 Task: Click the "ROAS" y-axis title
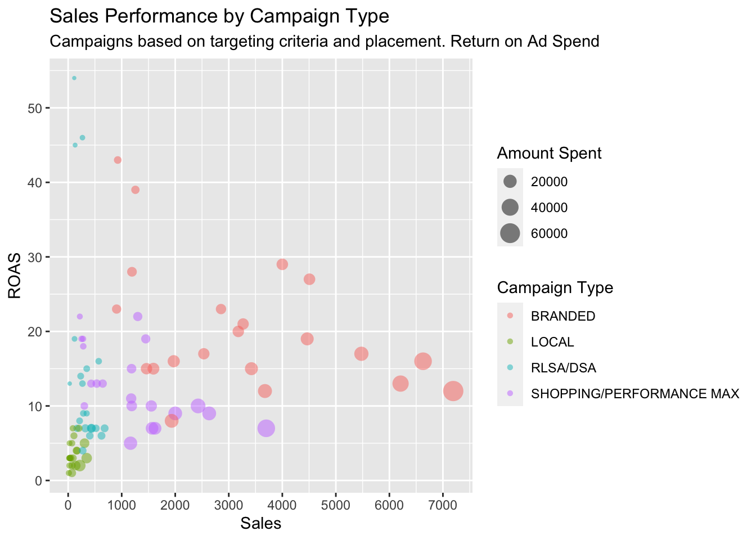pyautogui.click(x=15, y=276)
